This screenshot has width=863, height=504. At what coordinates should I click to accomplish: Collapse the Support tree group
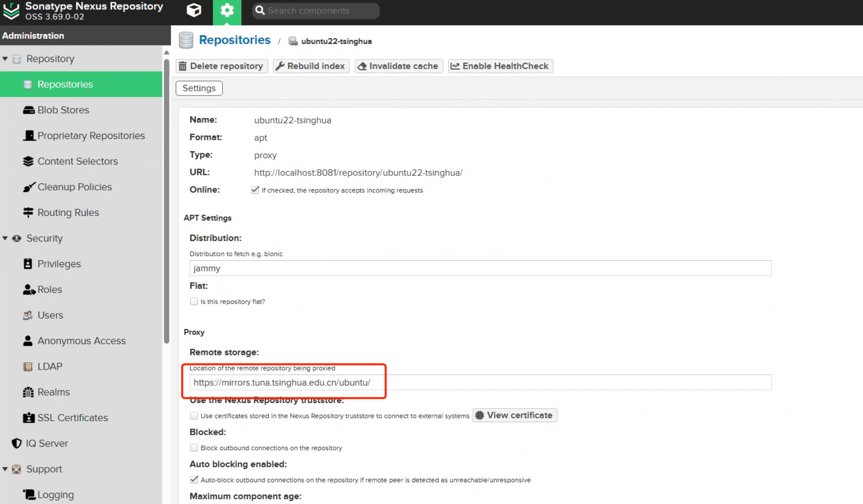(5, 469)
